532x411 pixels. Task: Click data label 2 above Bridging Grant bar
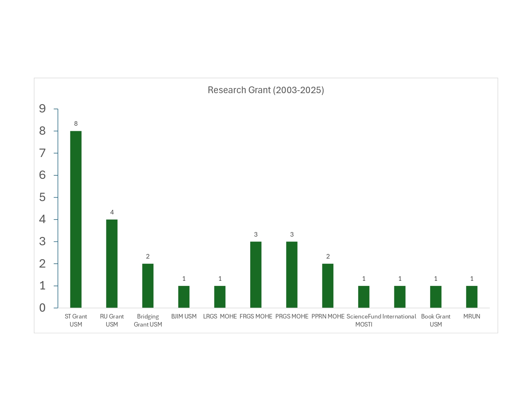point(148,256)
